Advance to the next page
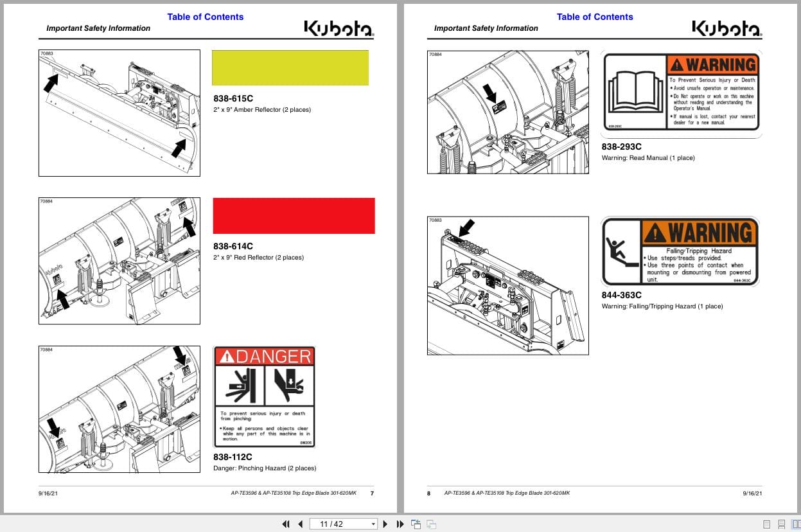Image resolution: width=801 pixels, height=532 pixels. tap(385, 524)
